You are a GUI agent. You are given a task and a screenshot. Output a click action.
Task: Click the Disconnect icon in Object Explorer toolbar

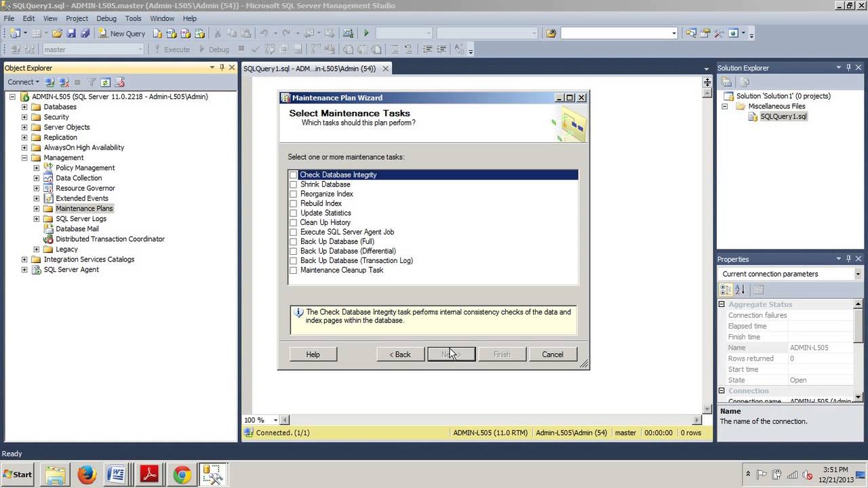click(x=64, y=82)
